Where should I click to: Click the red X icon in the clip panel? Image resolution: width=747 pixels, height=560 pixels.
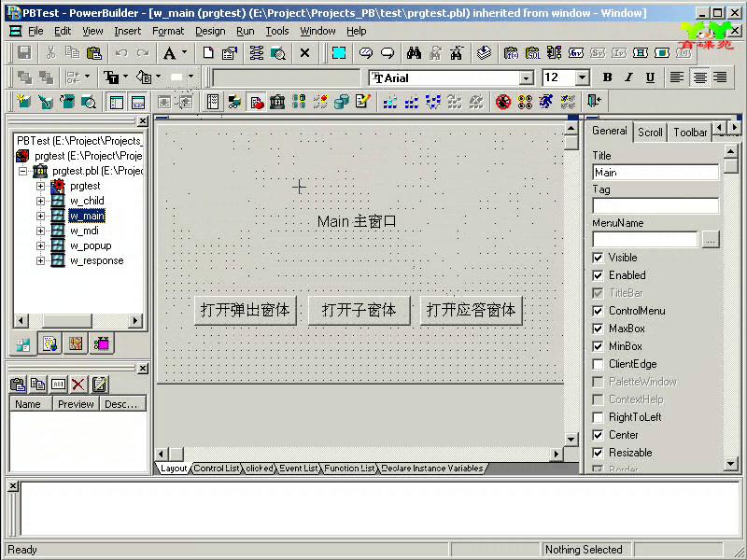(x=78, y=384)
